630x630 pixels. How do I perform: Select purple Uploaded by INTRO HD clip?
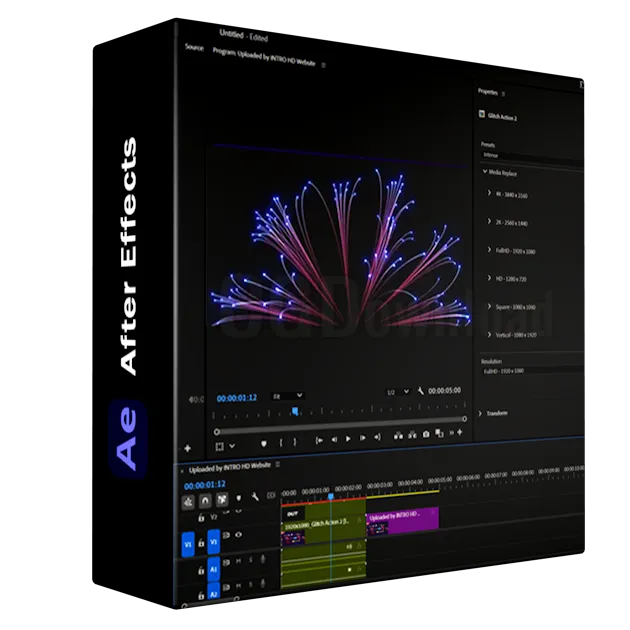403,521
